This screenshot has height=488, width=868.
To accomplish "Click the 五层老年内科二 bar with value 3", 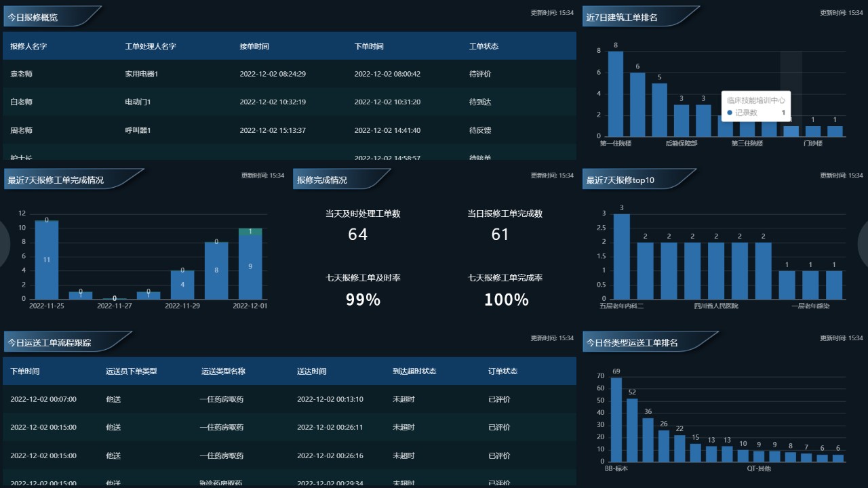I will 621,256.
